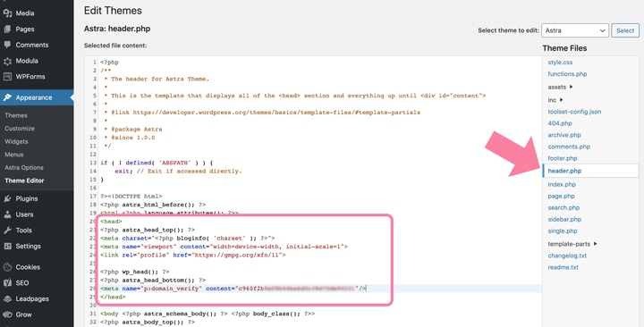The height and width of the screenshot is (327, 644).
Task: Open the Widgets submenu
Action: [x=16, y=141]
